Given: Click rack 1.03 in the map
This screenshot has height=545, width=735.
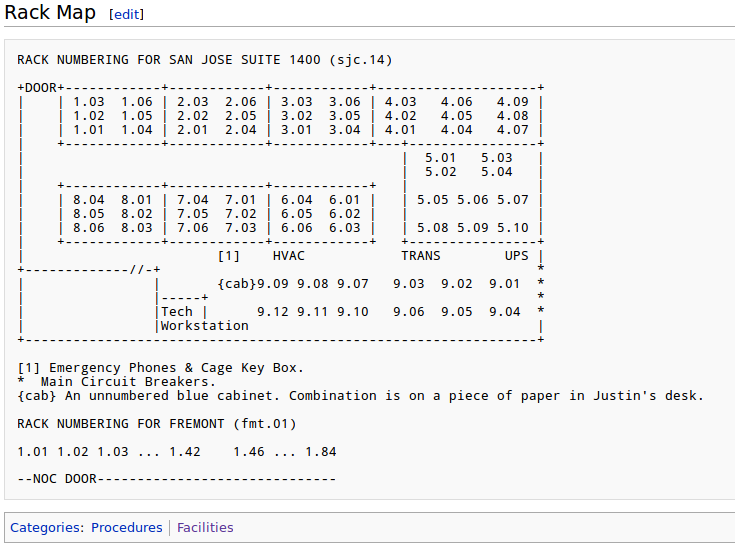Looking at the screenshot, I should pyautogui.click(x=89, y=102).
